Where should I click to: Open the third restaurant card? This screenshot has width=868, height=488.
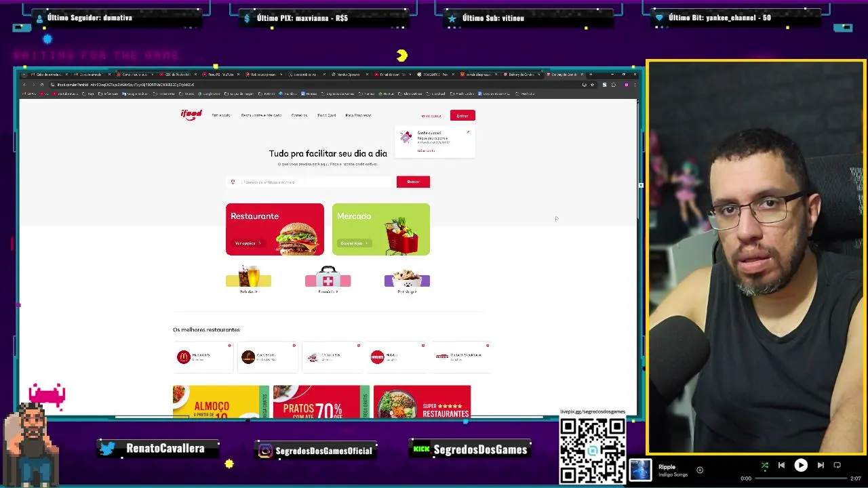click(x=332, y=357)
